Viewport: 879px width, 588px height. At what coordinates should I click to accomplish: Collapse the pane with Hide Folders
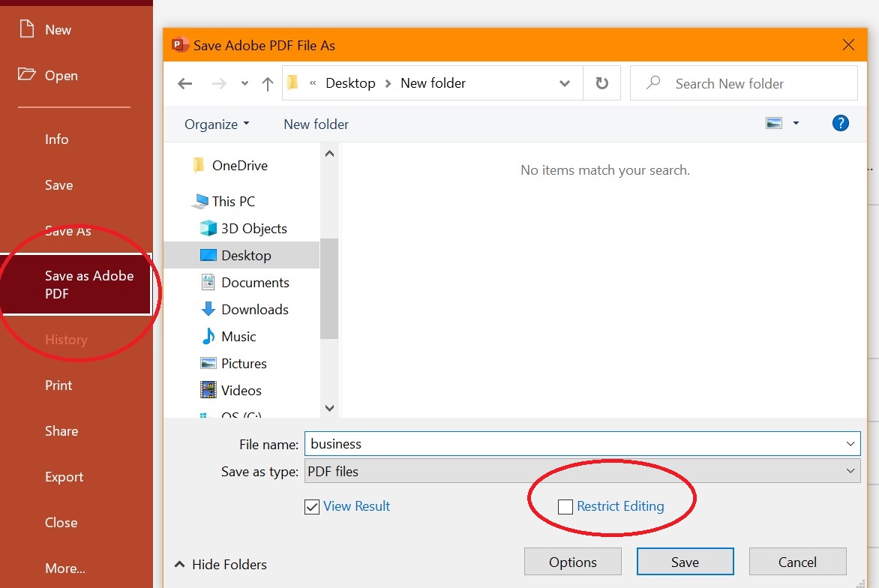coord(220,565)
